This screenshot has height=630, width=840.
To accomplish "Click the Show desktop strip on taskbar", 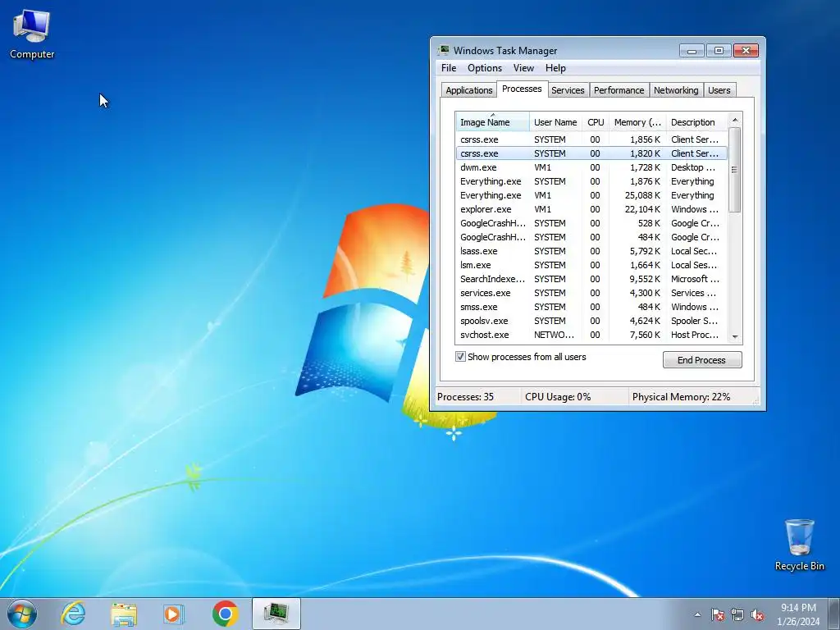I will tap(834, 614).
